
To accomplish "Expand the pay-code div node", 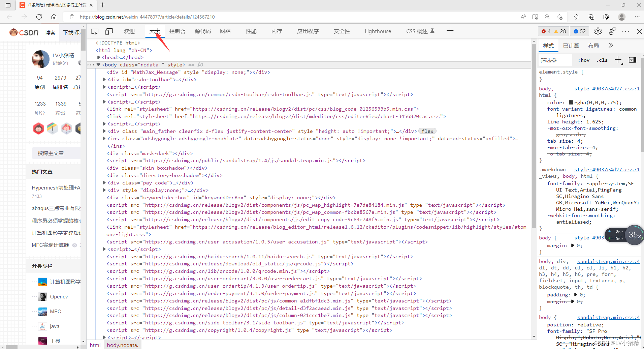I will [x=104, y=183].
